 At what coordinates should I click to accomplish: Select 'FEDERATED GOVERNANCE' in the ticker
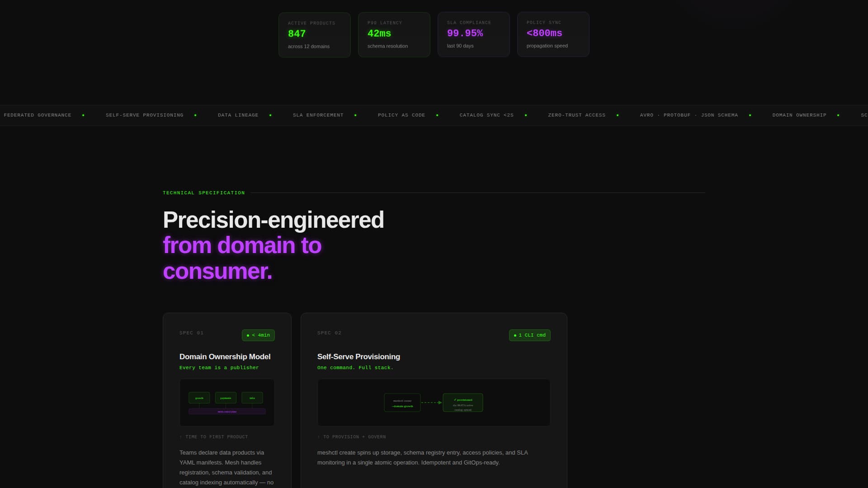38,115
